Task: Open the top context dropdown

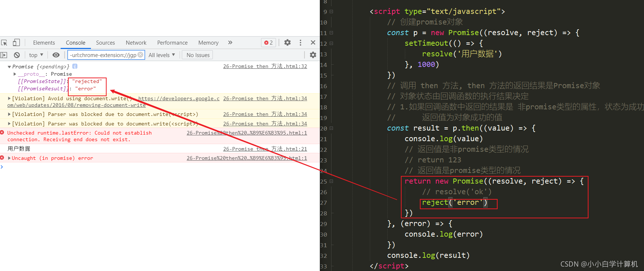Action: click(x=36, y=55)
